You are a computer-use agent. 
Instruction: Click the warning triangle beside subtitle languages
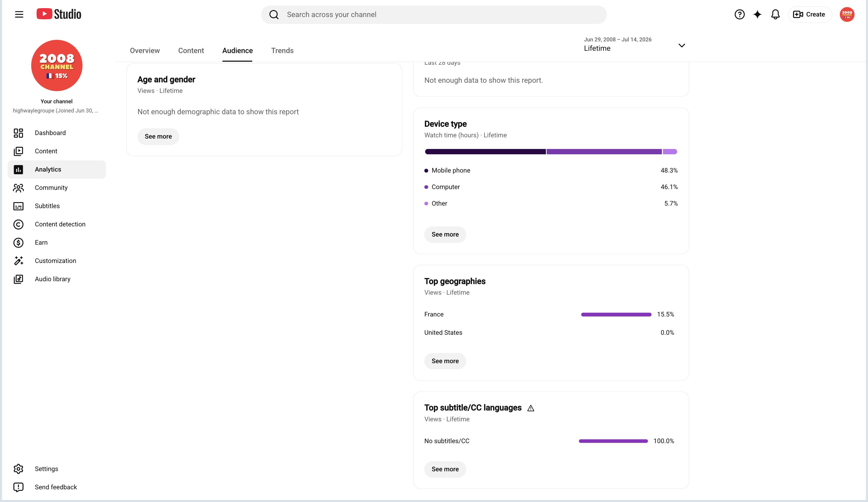pos(530,408)
